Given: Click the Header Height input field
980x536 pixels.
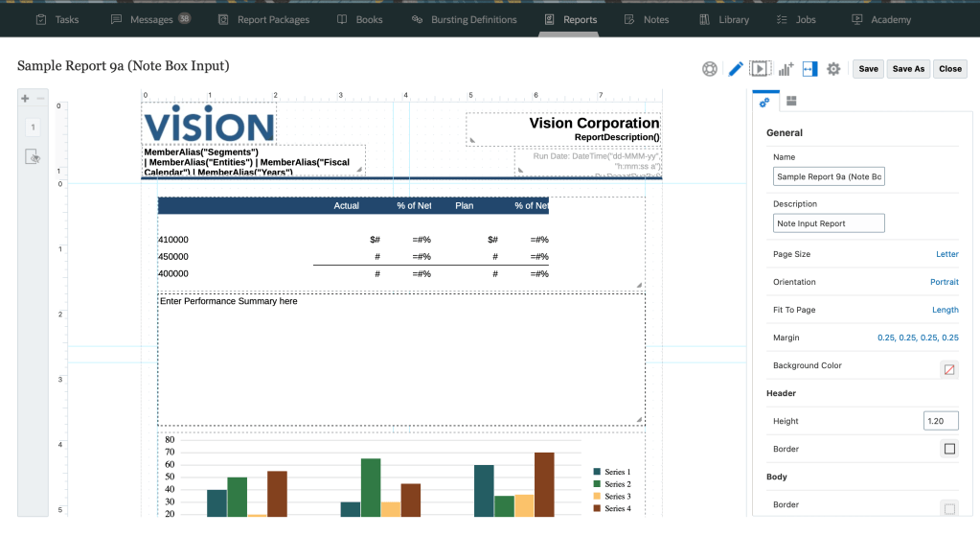Looking at the screenshot, I should click(940, 421).
